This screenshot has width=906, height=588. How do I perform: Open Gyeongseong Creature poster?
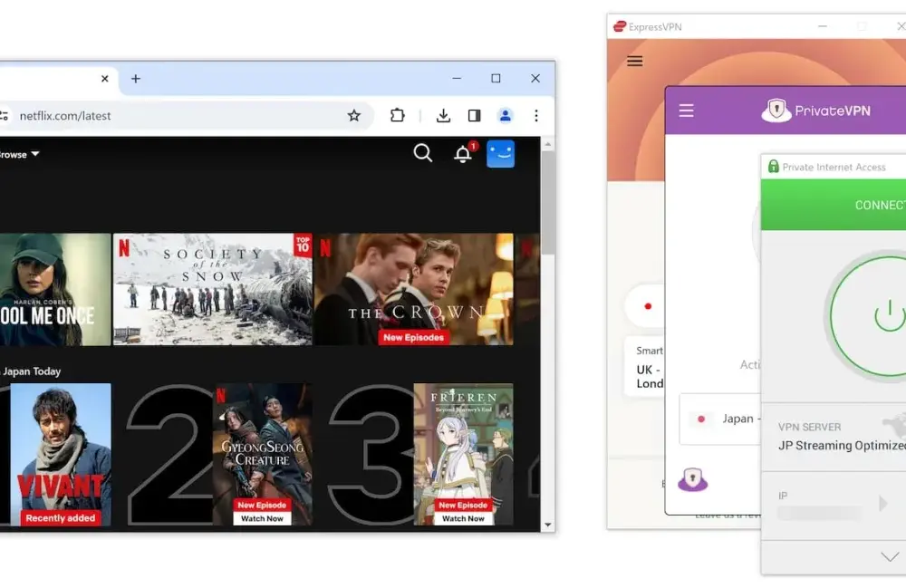pyautogui.click(x=263, y=455)
